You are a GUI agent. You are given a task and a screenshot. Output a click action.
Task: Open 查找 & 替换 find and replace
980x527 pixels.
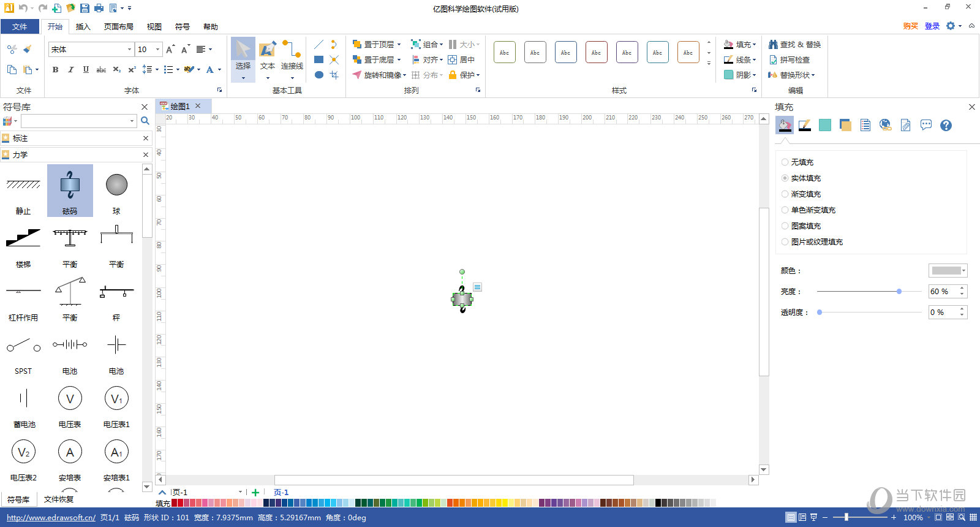coord(795,45)
